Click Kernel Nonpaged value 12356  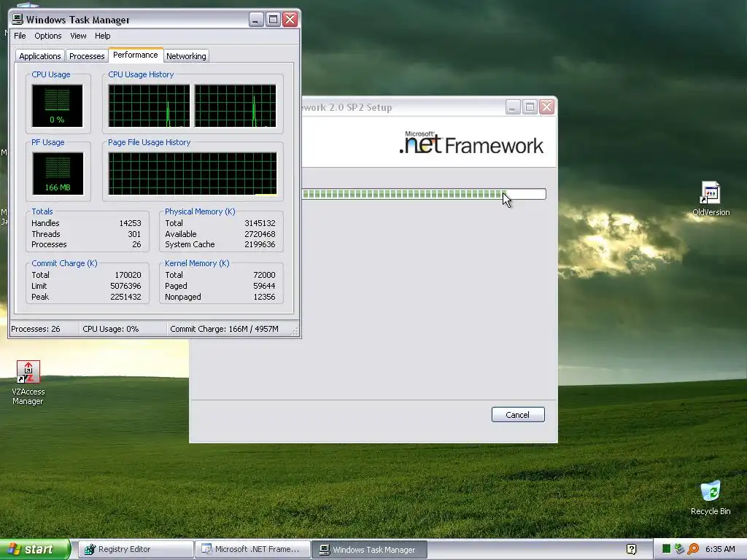264,297
